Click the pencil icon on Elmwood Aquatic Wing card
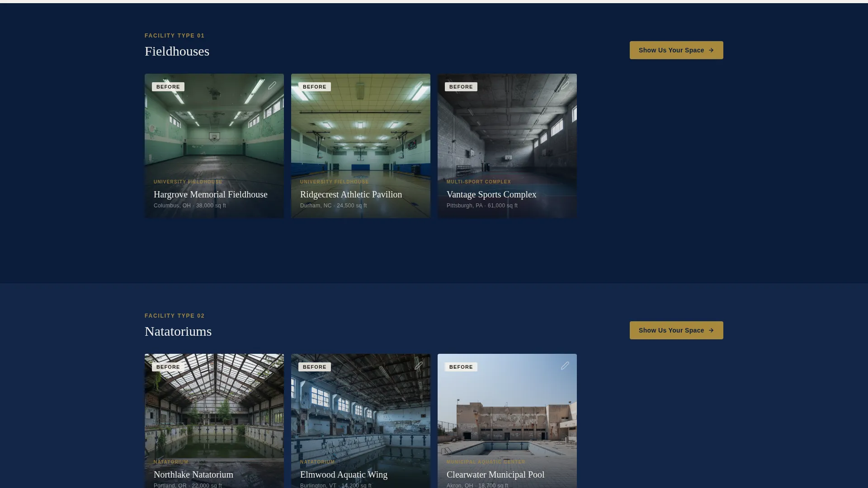The height and width of the screenshot is (488, 868). coord(419,366)
